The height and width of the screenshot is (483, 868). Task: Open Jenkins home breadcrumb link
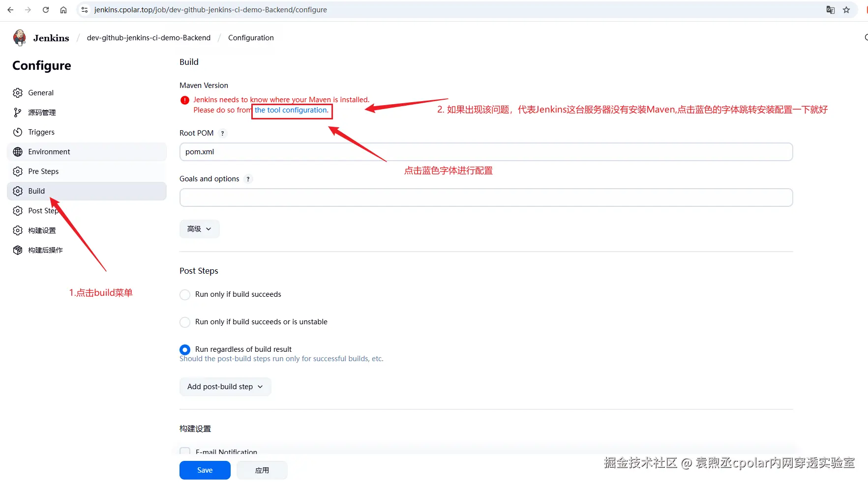(x=51, y=38)
